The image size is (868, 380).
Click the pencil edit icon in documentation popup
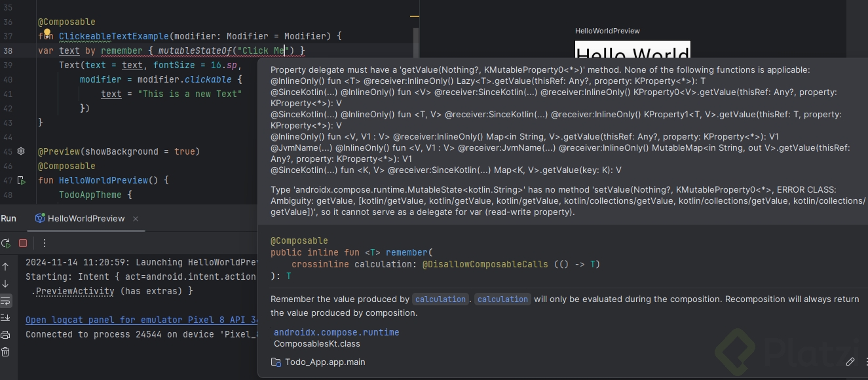point(850,362)
